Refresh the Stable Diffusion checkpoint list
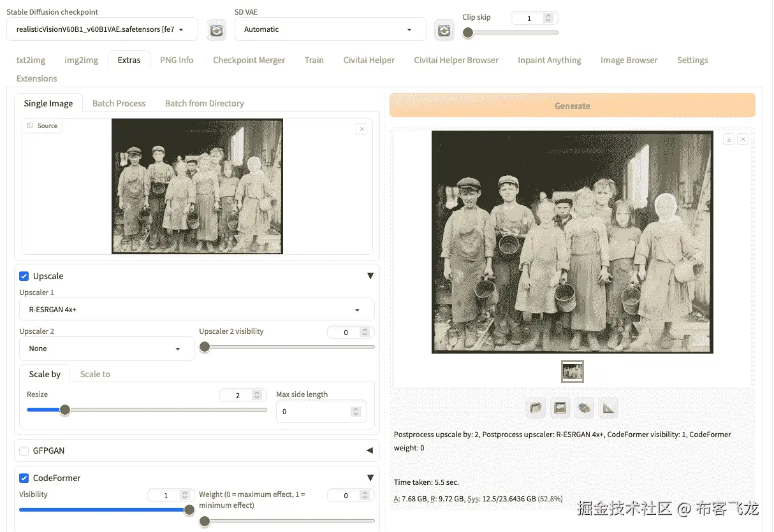Image resolution: width=774 pixels, height=532 pixels. click(x=217, y=30)
